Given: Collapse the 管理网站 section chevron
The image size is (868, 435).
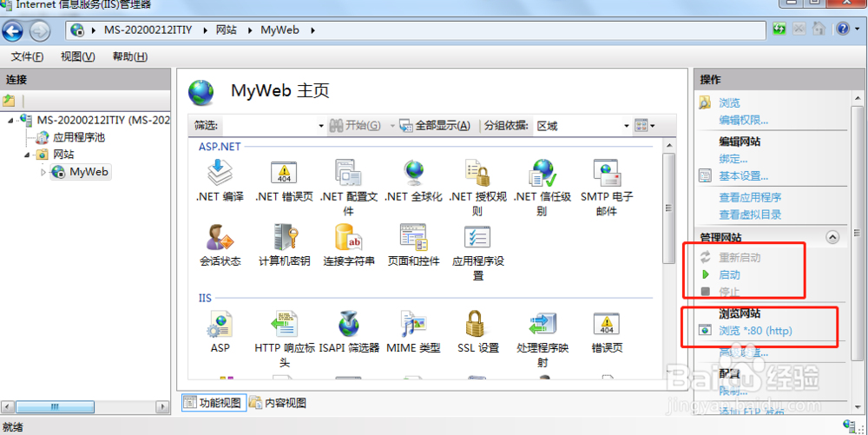Looking at the screenshot, I should click(x=832, y=237).
